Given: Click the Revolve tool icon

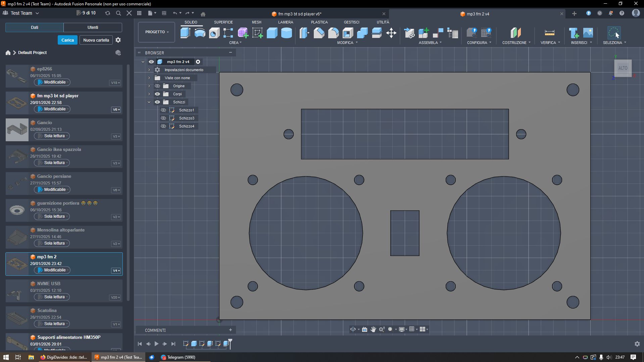Looking at the screenshot, I should (x=200, y=33).
